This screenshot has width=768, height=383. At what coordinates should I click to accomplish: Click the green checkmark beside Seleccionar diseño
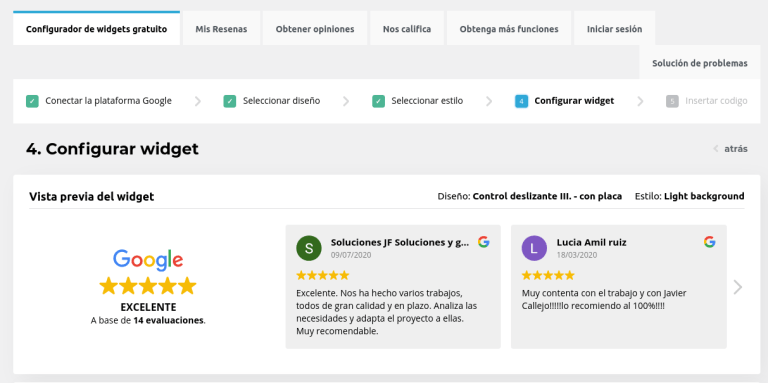pos(230,101)
